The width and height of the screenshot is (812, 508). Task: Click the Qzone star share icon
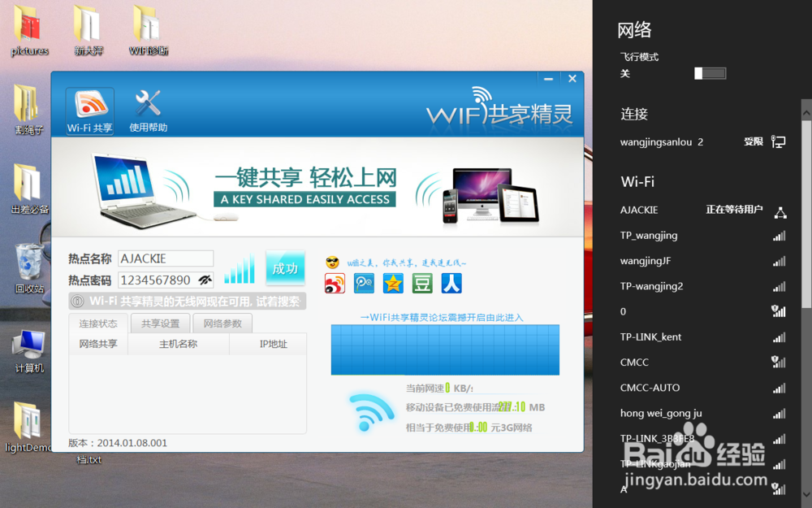(x=393, y=284)
